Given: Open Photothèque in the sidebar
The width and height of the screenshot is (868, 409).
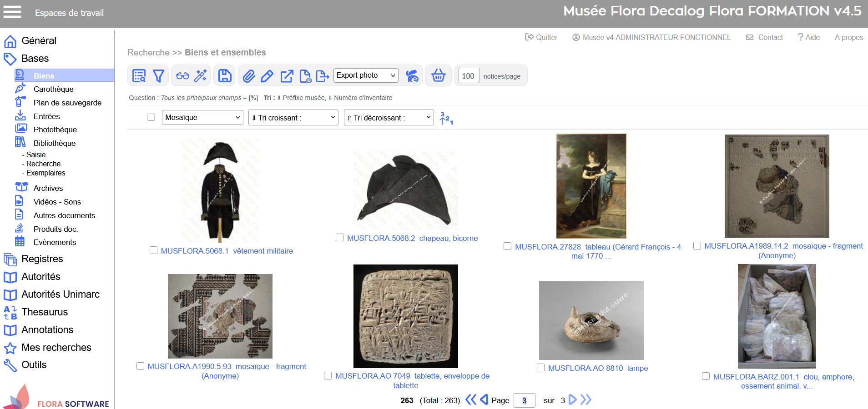Looking at the screenshot, I should (x=55, y=130).
